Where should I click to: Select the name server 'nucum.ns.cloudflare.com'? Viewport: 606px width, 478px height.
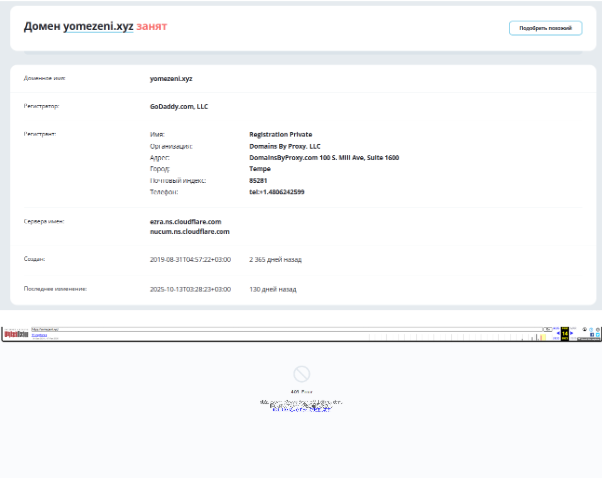point(190,231)
